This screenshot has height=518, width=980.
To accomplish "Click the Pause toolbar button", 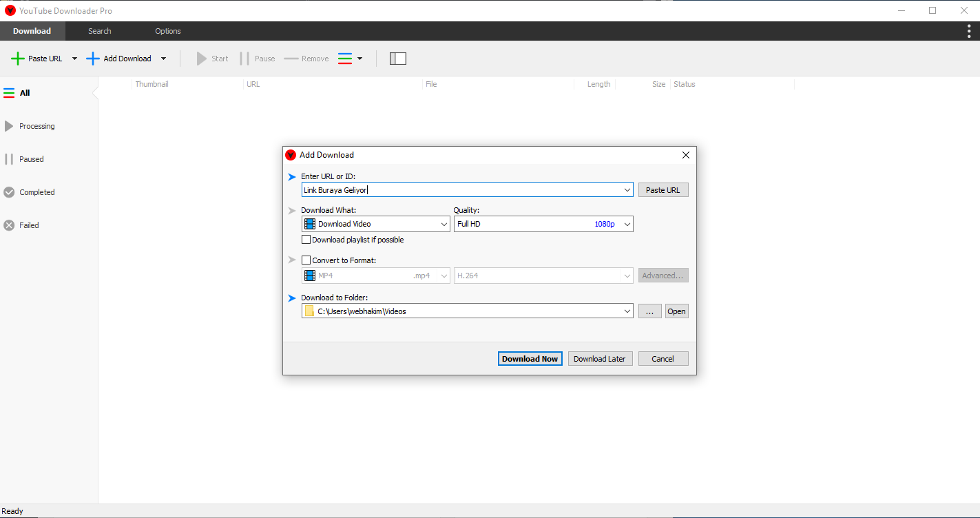I will tap(258, 59).
